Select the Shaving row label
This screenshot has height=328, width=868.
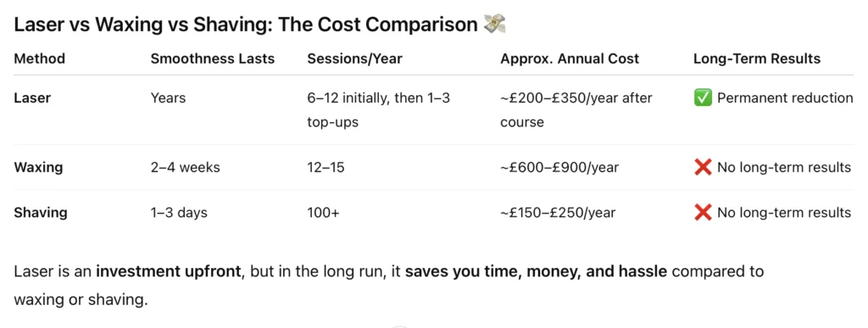point(41,213)
